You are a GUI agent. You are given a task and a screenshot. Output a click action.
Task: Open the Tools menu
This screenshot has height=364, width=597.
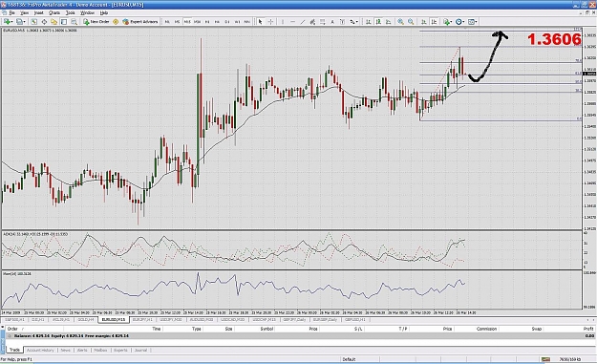click(71, 12)
